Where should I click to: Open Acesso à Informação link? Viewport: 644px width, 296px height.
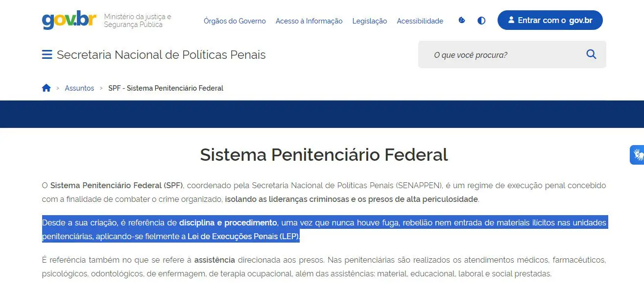tap(309, 21)
